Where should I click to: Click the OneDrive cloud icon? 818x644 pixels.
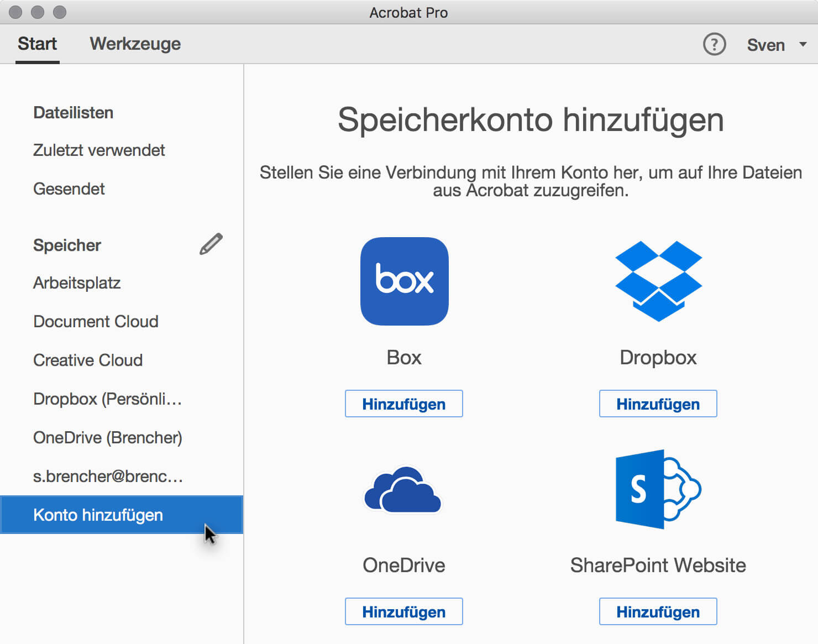pos(403,490)
